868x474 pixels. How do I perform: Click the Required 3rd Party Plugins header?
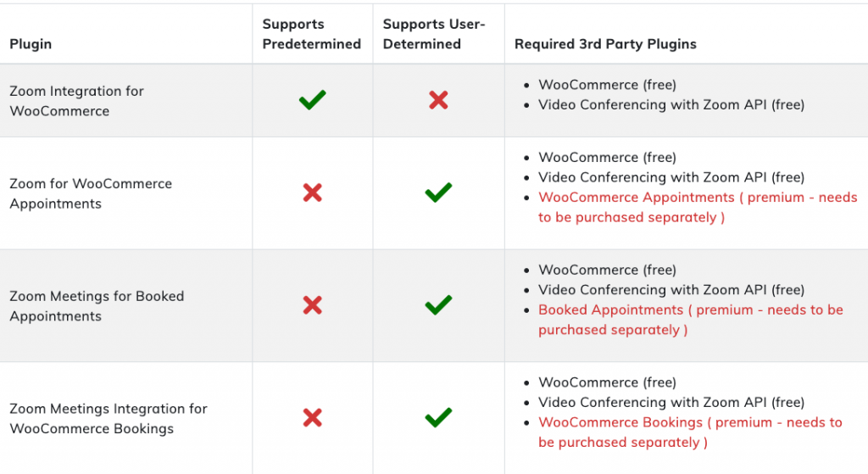[x=605, y=44]
